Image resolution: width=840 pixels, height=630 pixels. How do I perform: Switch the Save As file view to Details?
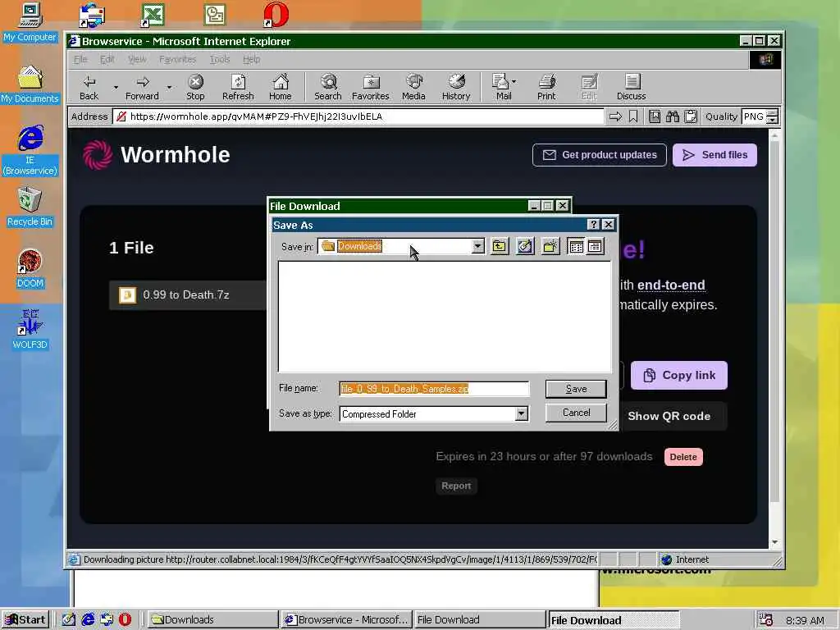click(x=595, y=246)
